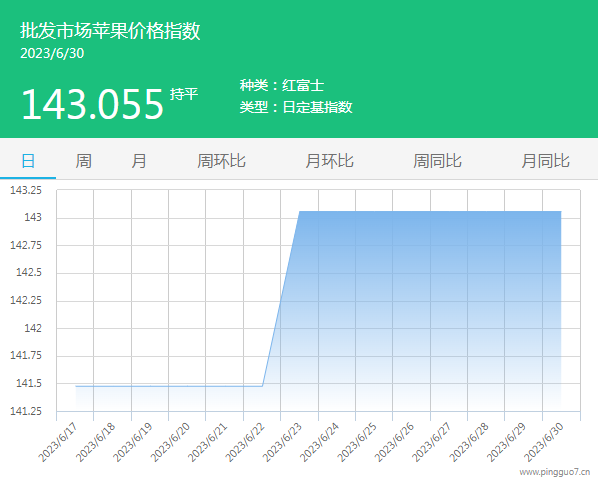This screenshot has width=598, height=480.
Task: Switch to the 月环比 tab
Action: (330, 161)
